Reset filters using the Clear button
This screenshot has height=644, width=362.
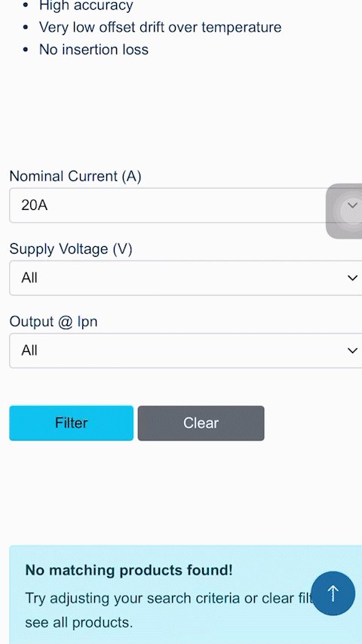click(x=201, y=423)
